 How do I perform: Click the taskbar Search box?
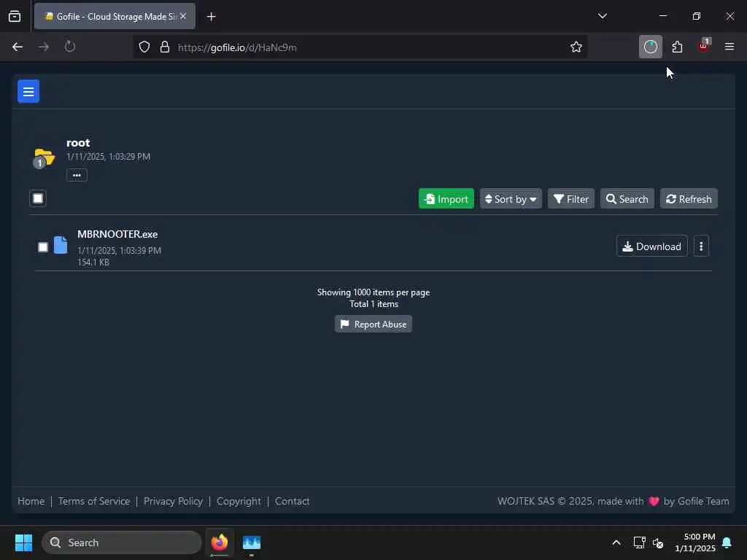[x=122, y=542]
